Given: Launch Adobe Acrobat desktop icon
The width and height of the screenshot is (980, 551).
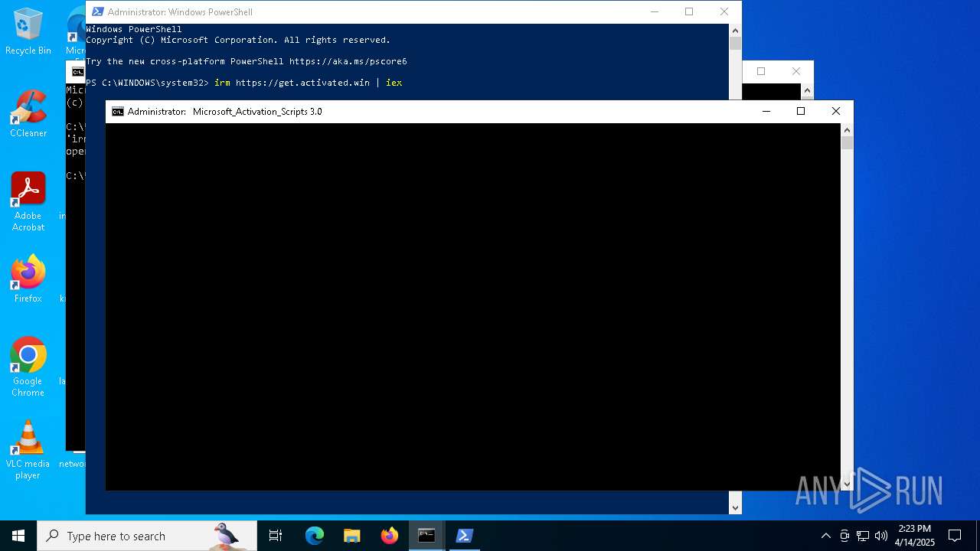Looking at the screenshot, I should [x=28, y=202].
